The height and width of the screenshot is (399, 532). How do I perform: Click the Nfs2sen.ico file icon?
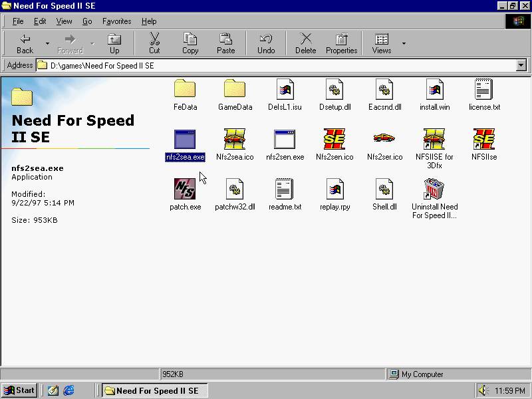coord(334,140)
